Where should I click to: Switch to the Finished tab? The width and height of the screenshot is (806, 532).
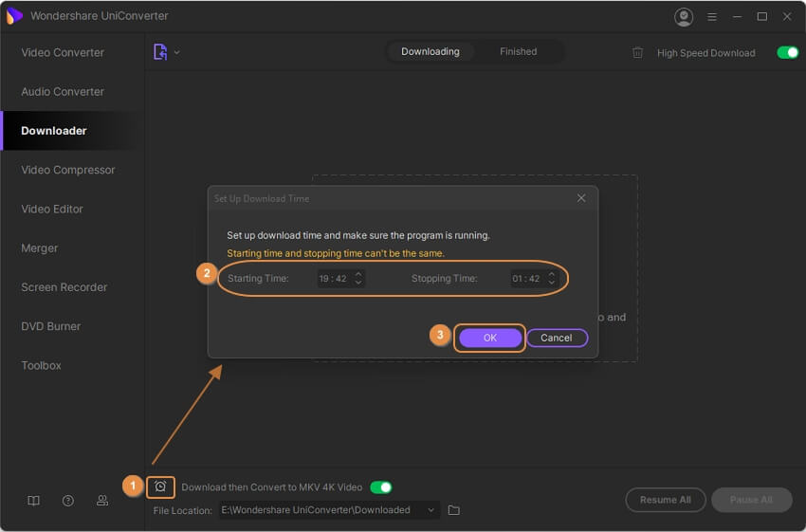[518, 52]
